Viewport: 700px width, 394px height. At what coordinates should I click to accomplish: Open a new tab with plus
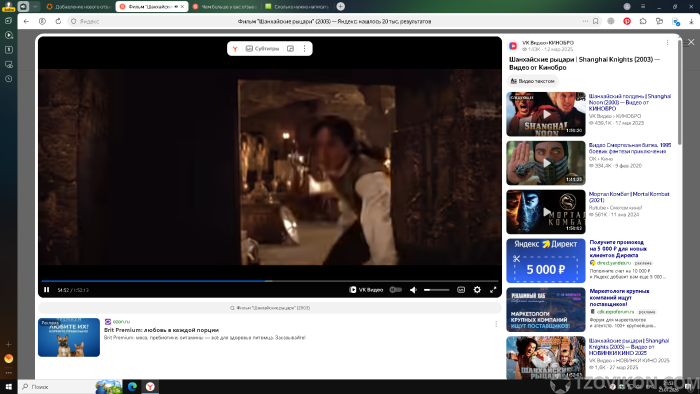[341, 6]
